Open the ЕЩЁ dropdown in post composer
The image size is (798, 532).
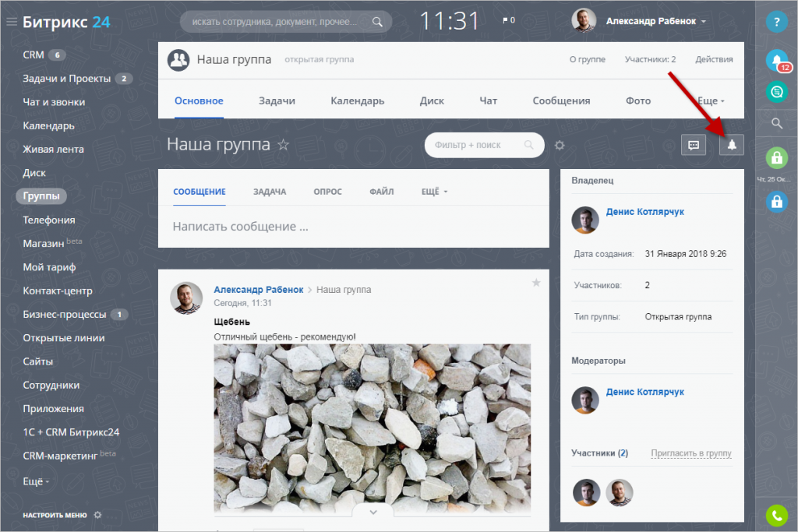click(x=434, y=192)
